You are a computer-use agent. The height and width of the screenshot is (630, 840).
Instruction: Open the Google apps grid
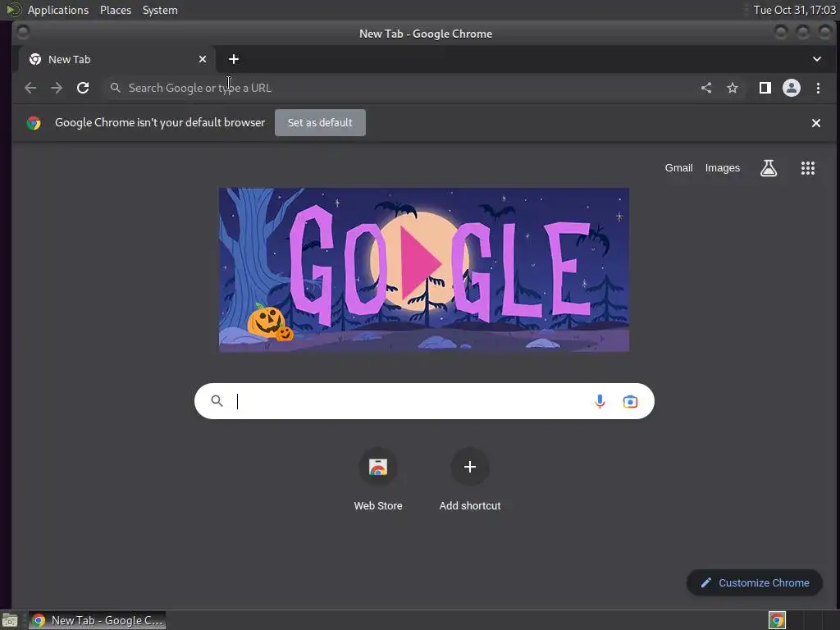[808, 168]
